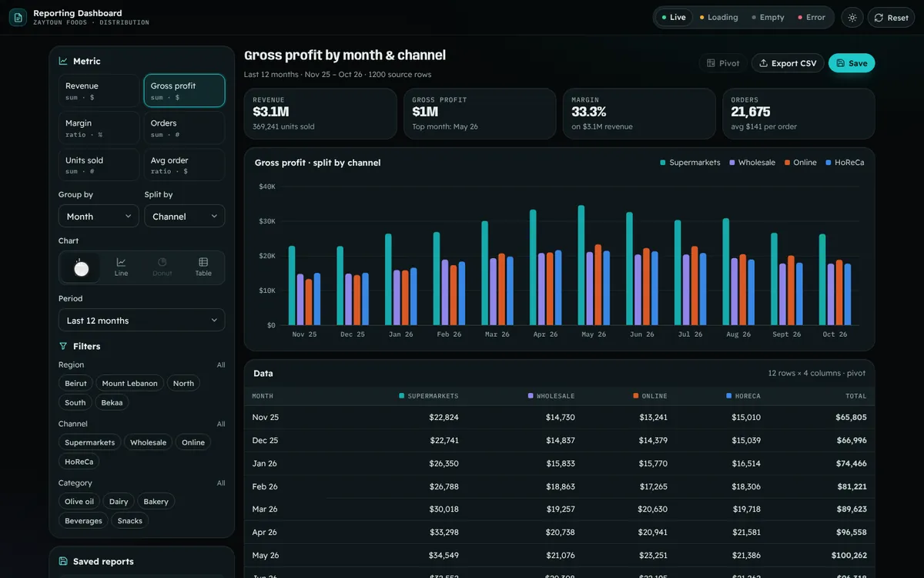Click the Apr 26 Supermarkets value $33,298
This screenshot has height=578, width=924.
pos(444,533)
